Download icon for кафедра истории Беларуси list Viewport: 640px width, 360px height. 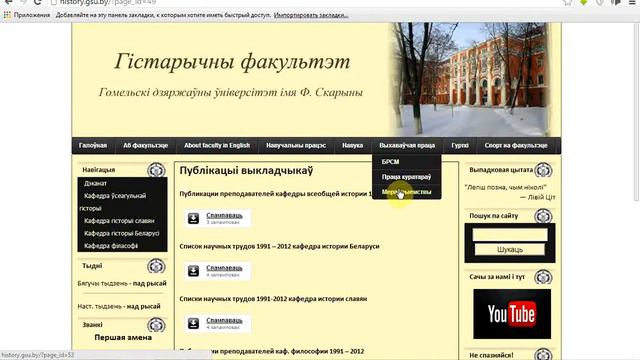point(193,271)
